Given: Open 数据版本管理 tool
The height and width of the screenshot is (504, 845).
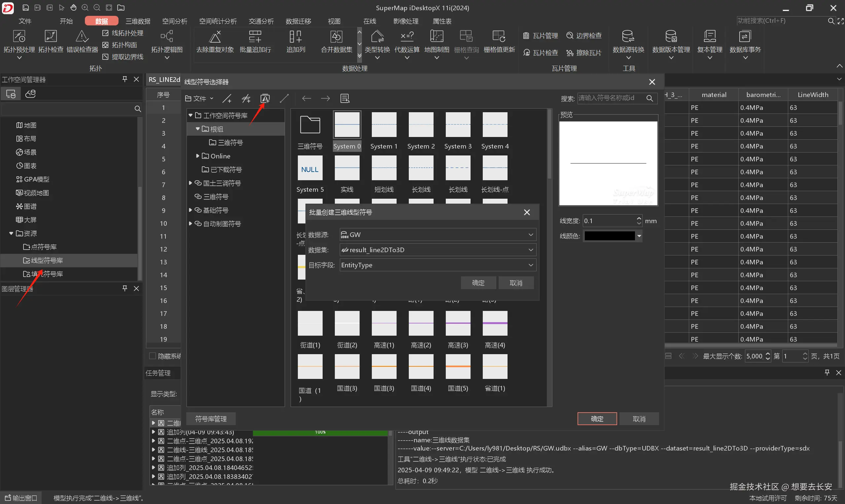Looking at the screenshot, I should (x=671, y=44).
